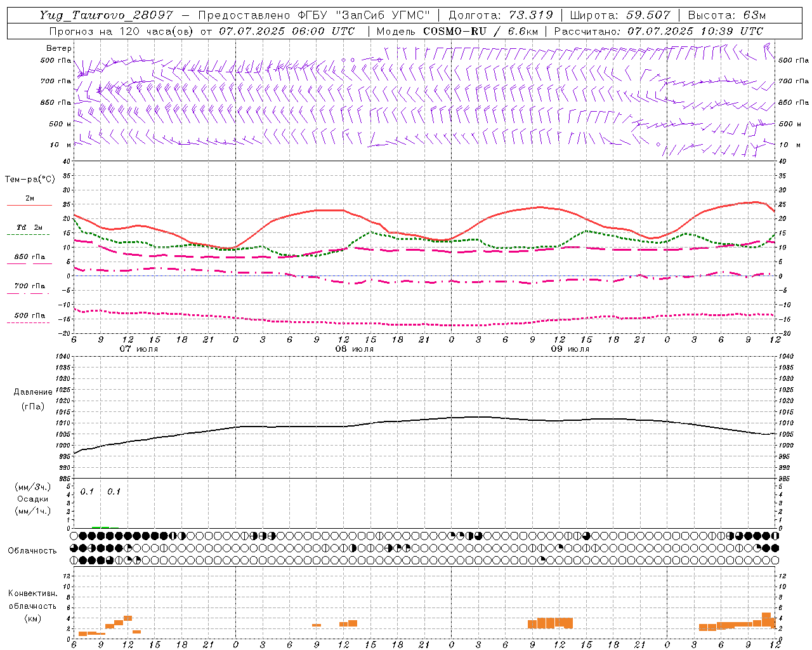Viewport: 812px width, 650px height.
Task: Click the 07 июля date label
Action: coord(139,349)
